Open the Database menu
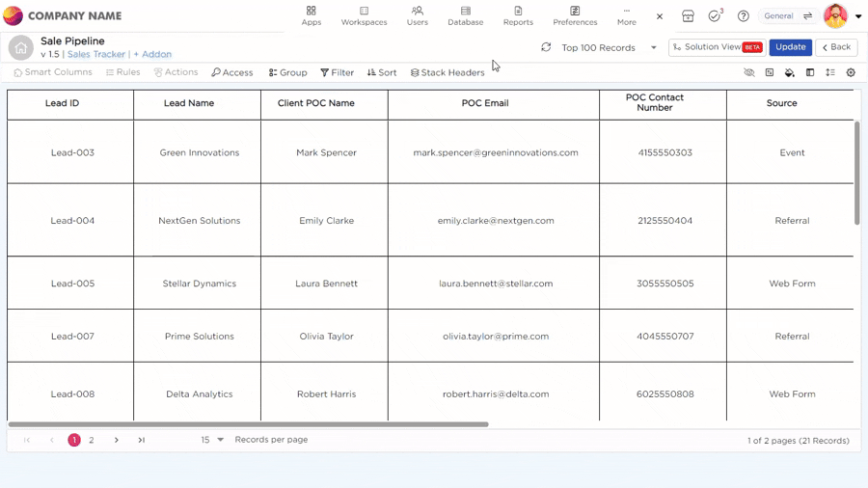868x488 pixels. [465, 15]
